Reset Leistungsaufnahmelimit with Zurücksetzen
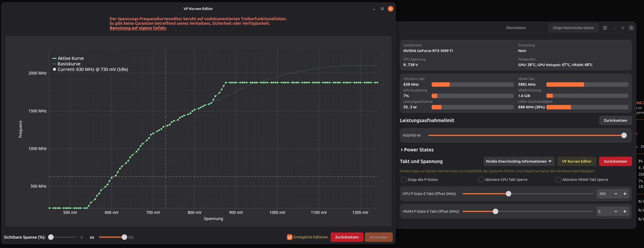The image size is (644, 248). point(615,120)
